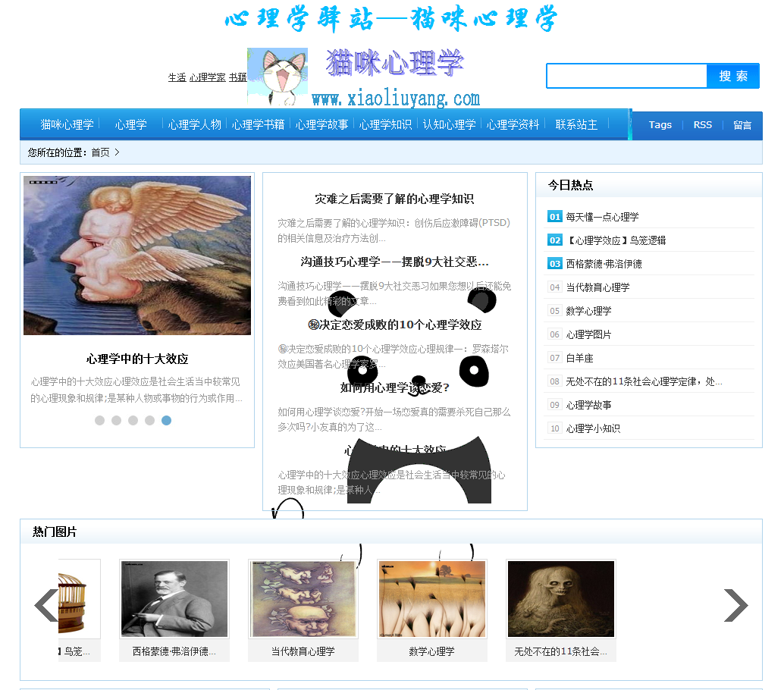Open 数学心理学 in 今日热点 list
This screenshot has height=690, width=784.
click(x=588, y=311)
